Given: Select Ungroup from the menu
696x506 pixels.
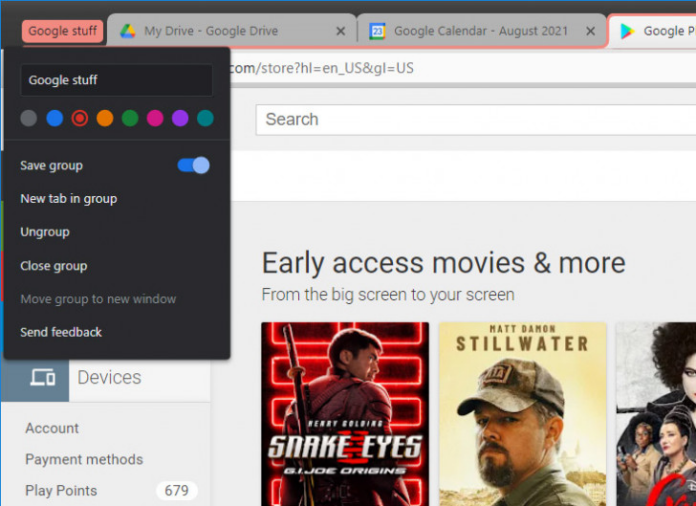Looking at the screenshot, I should (x=45, y=231).
